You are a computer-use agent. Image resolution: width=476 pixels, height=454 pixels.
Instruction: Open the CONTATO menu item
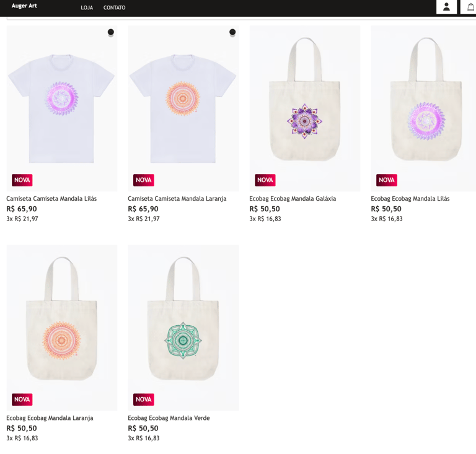click(114, 8)
